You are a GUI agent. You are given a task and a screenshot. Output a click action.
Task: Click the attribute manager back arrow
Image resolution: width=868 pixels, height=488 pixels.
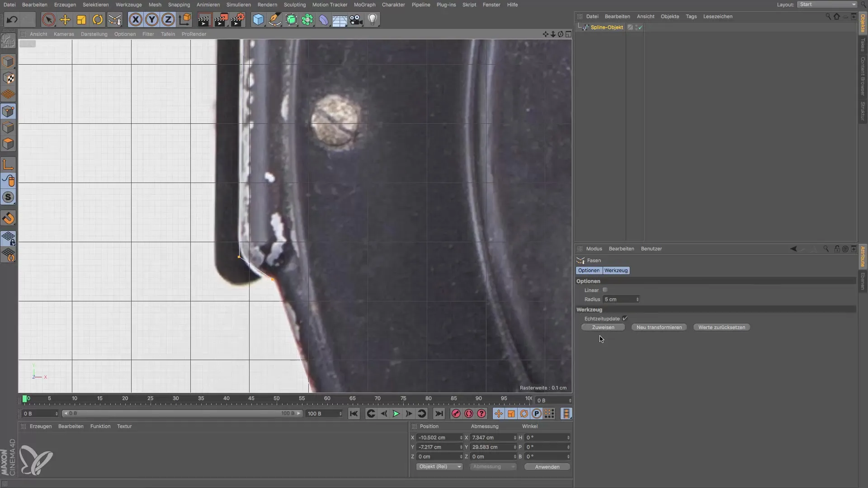(793, 249)
